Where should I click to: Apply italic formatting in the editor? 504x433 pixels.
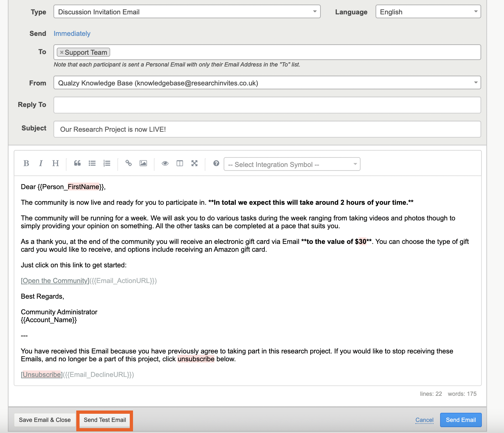[x=41, y=163]
